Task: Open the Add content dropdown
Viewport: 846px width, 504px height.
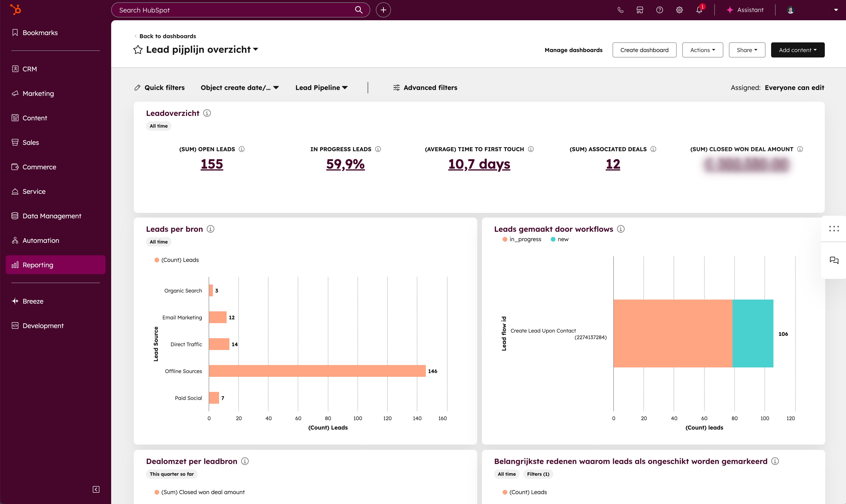Action: (x=797, y=50)
